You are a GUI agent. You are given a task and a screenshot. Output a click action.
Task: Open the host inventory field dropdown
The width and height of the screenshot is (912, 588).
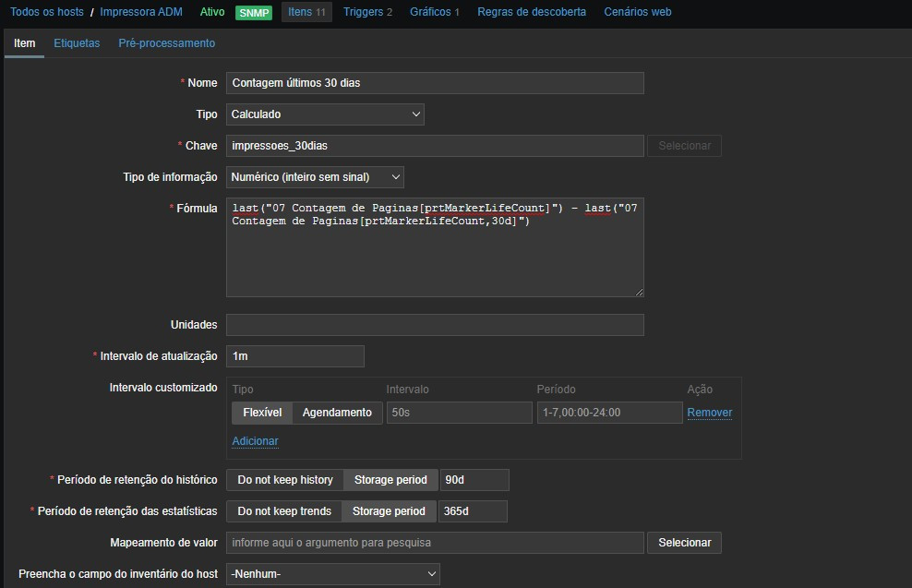pyautogui.click(x=332, y=574)
